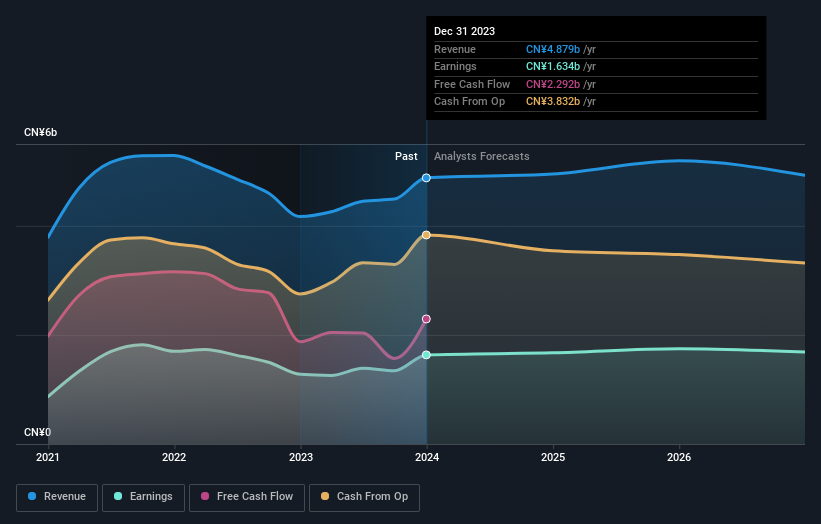Click the 2022 x-axis label
The image size is (821, 524).
[174, 457]
